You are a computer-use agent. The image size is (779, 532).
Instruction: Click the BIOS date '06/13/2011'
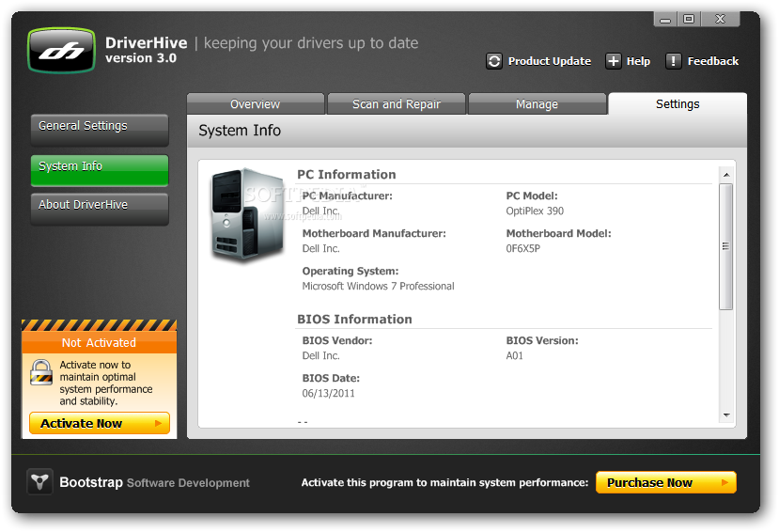tap(328, 394)
